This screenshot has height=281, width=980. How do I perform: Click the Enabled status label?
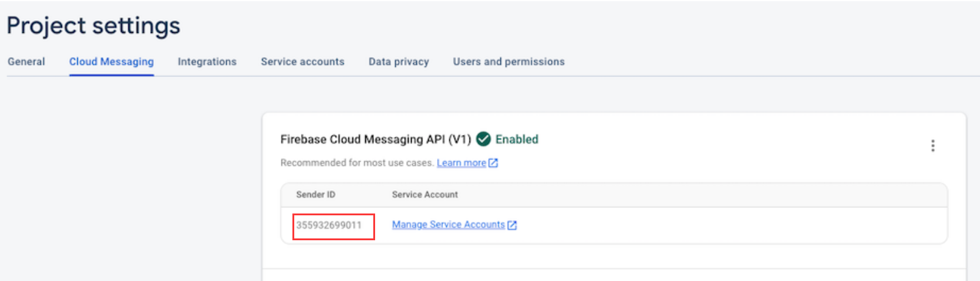pyautogui.click(x=517, y=139)
